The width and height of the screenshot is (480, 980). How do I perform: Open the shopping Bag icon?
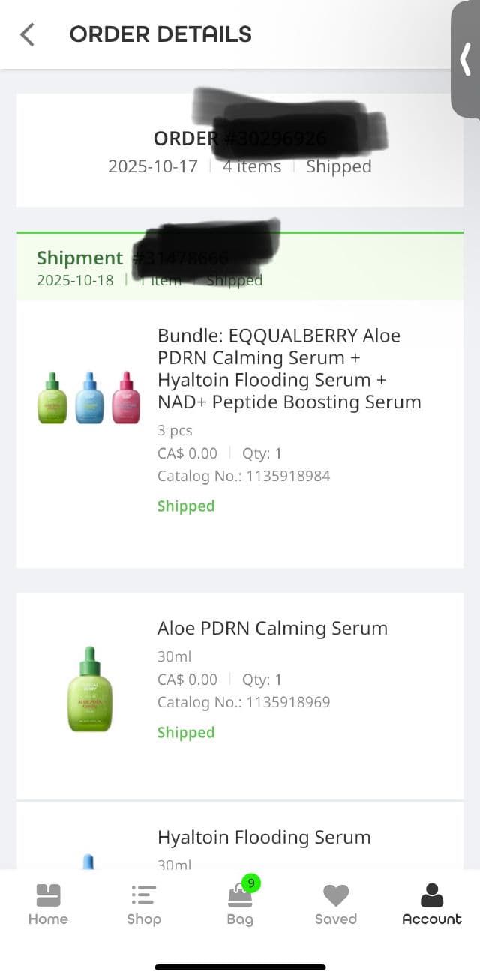point(239,897)
